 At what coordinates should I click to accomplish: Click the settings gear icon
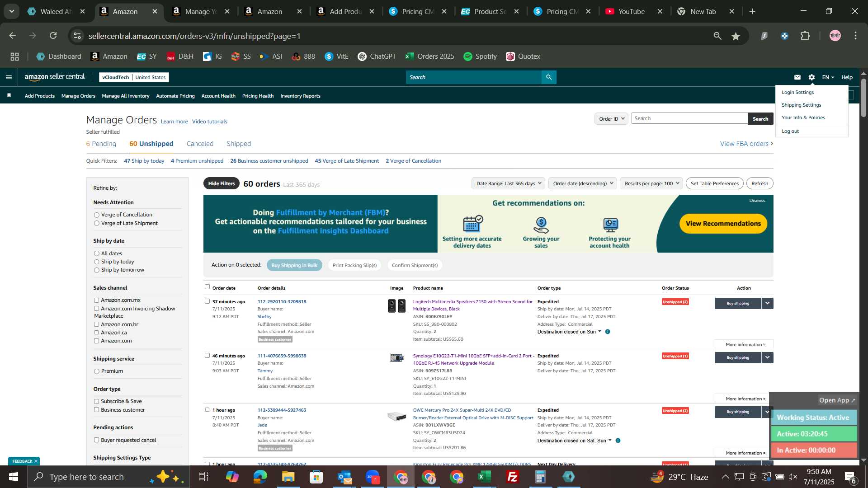(811, 77)
